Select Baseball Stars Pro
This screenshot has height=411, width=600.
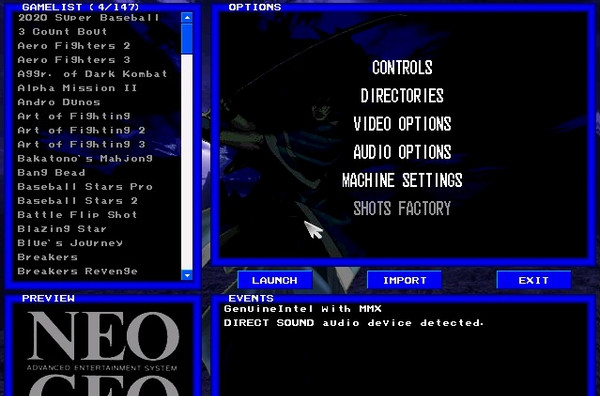(85, 187)
